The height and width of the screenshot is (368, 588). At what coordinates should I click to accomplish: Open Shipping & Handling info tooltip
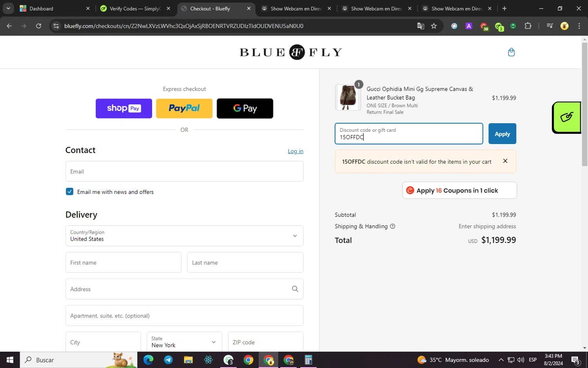(393, 226)
